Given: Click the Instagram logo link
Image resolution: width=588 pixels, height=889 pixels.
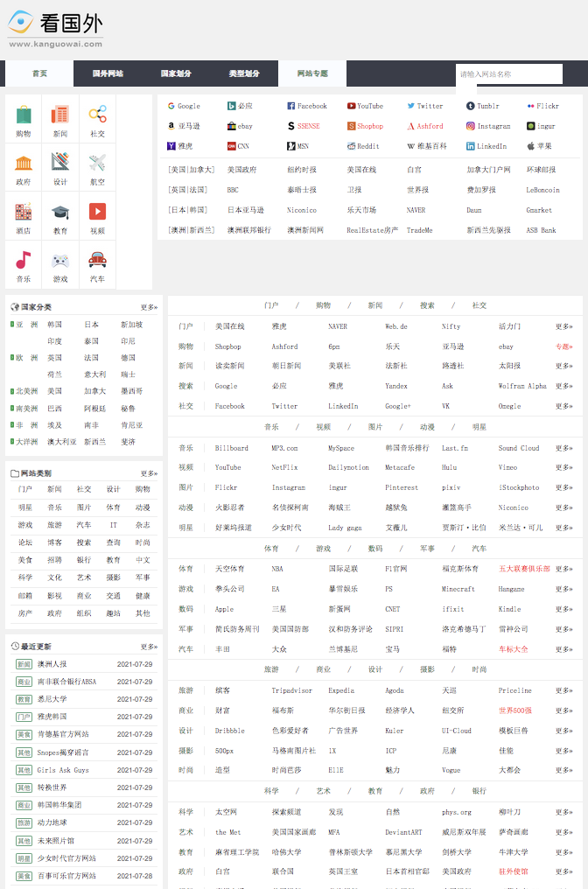Looking at the screenshot, I should tap(488, 126).
